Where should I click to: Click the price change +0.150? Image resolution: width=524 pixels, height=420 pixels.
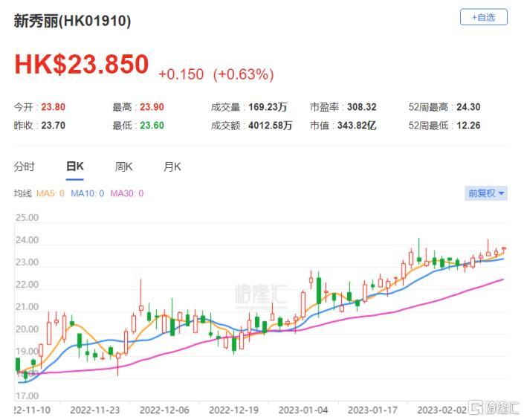181,74
